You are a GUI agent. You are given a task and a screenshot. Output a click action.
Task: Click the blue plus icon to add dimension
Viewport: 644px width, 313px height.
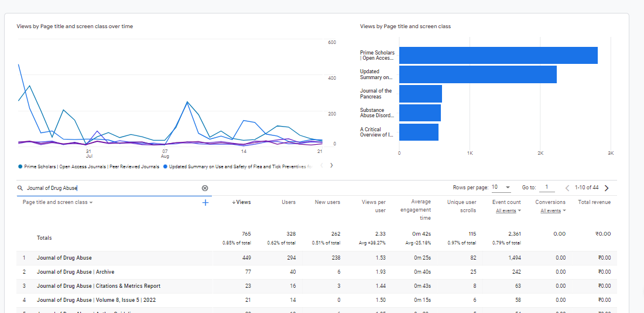(205, 203)
